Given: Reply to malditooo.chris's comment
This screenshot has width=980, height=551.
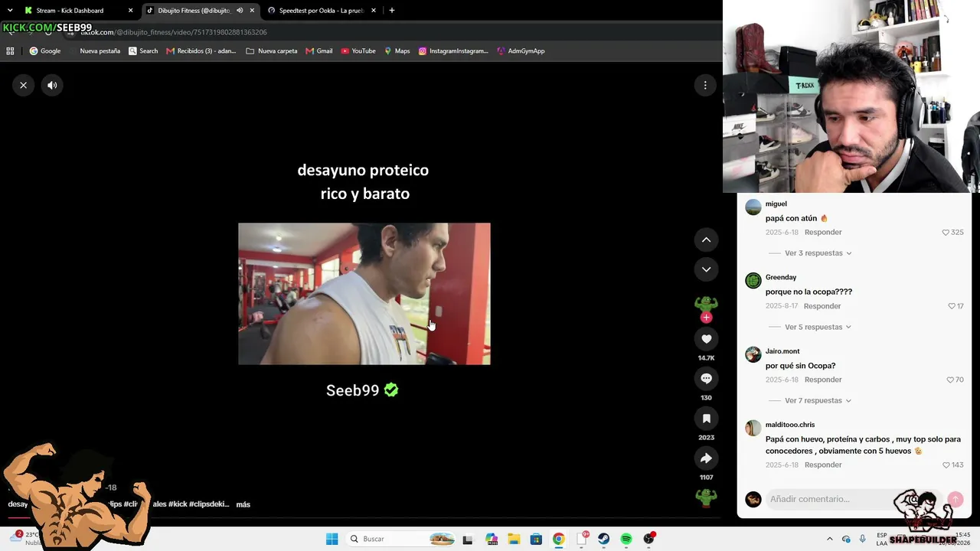Looking at the screenshot, I should coord(823,465).
